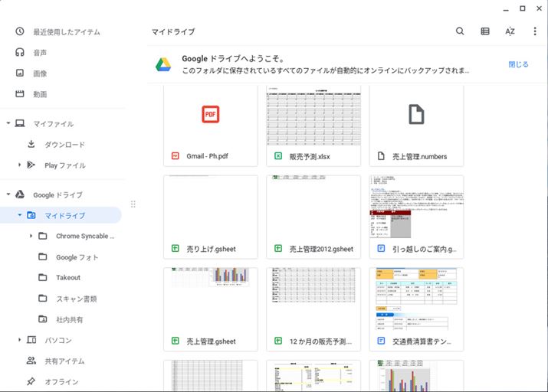Click the people icon for 共有アイテム
The image size is (548, 392).
pyautogui.click(x=31, y=361)
